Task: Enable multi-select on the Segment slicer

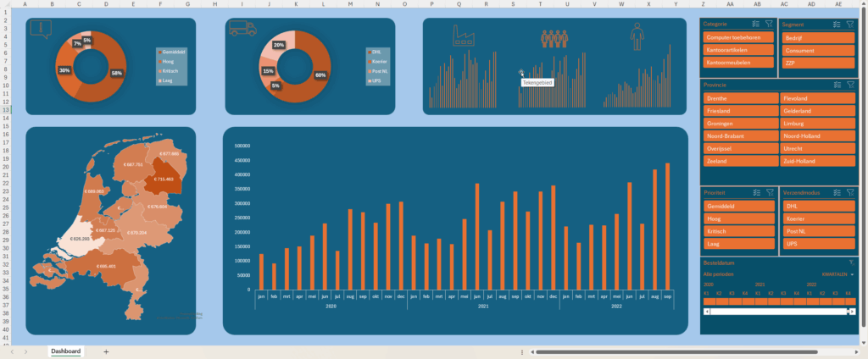Action: (837, 25)
